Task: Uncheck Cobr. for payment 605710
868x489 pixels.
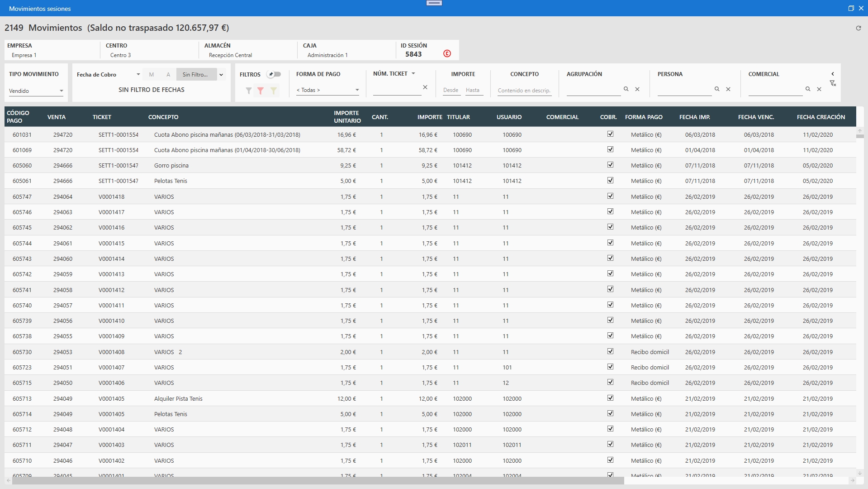Action: [x=610, y=460]
